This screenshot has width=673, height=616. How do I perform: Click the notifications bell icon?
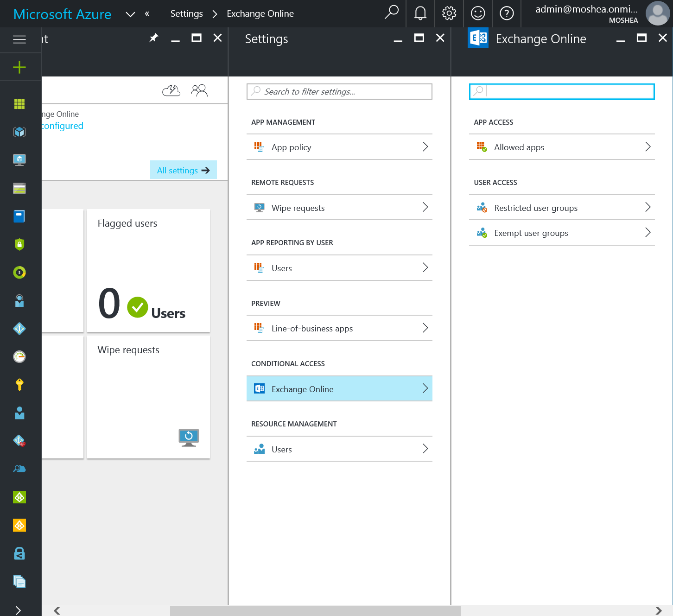(x=420, y=13)
